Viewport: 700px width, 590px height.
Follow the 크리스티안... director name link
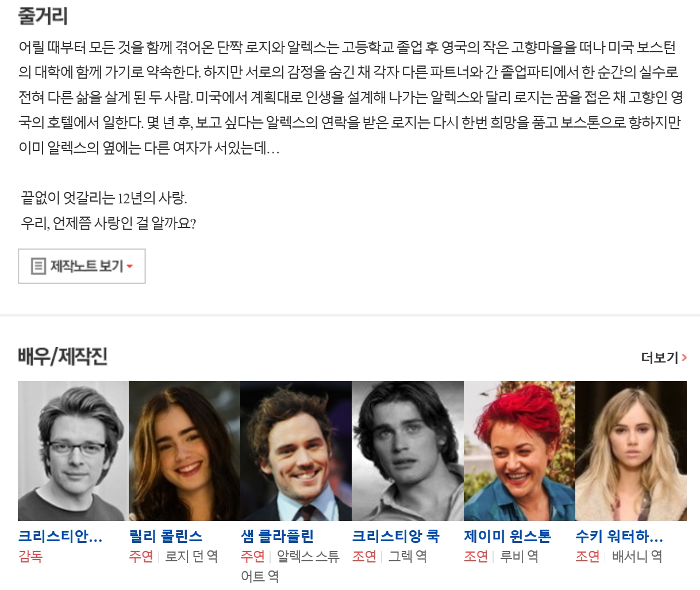coord(60,537)
